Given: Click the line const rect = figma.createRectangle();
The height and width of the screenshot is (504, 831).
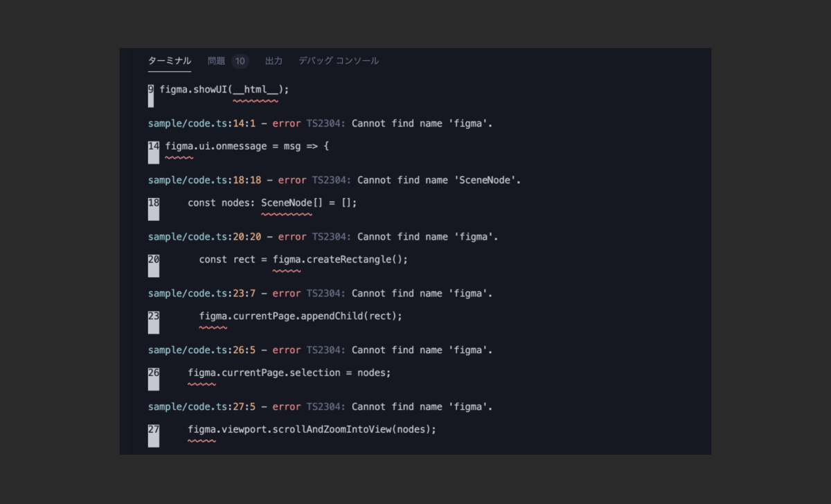Looking at the screenshot, I should click(303, 260).
